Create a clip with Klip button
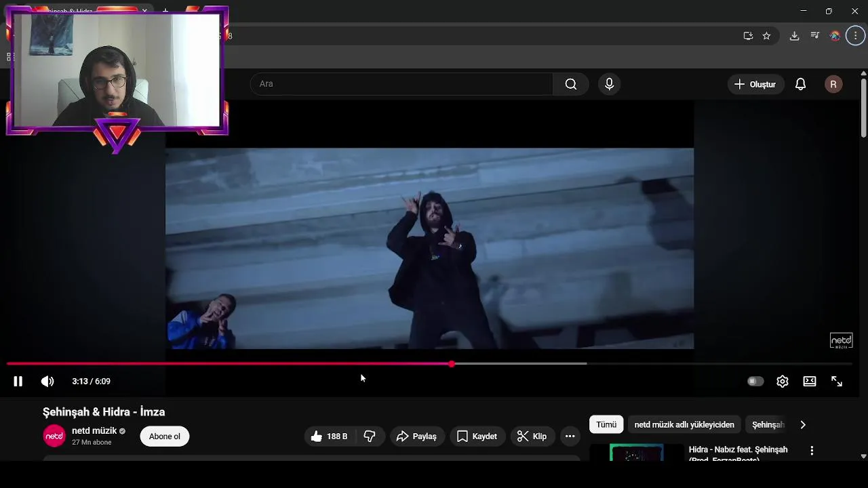This screenshot has width=868, height=488. pos(532,436)
